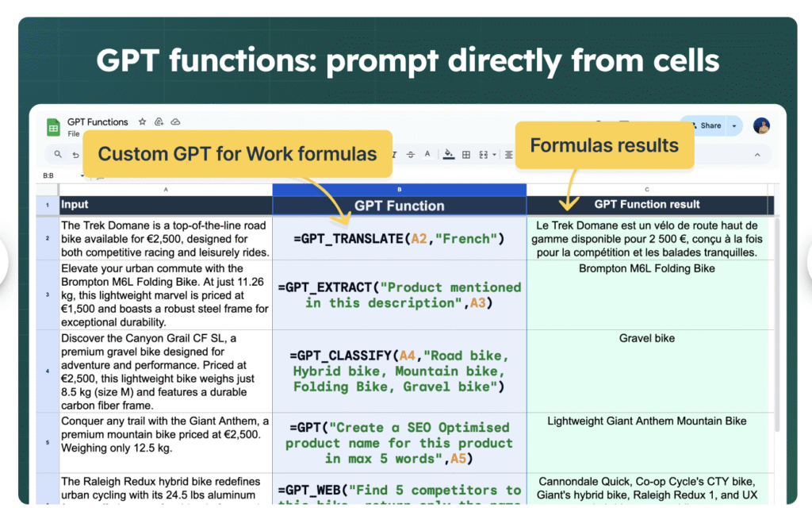
Task: Click the "Input" header cell
Action: (x=166, y=205)
